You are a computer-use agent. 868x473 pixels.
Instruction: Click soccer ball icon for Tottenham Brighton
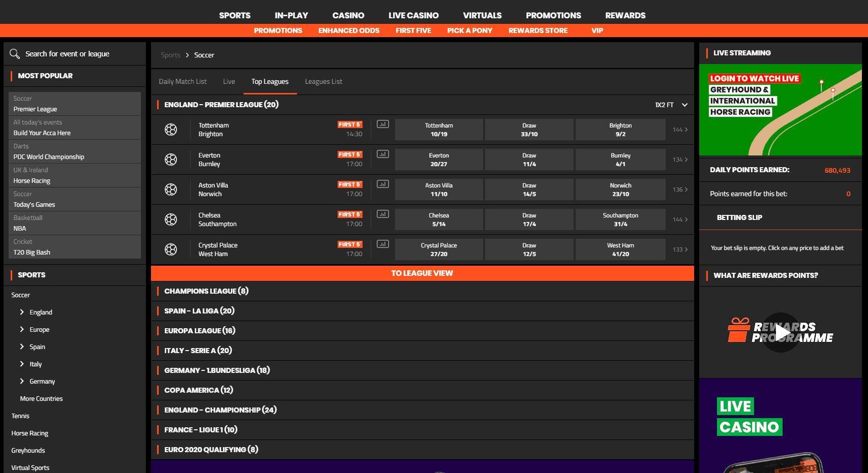(x=171, y=130)
